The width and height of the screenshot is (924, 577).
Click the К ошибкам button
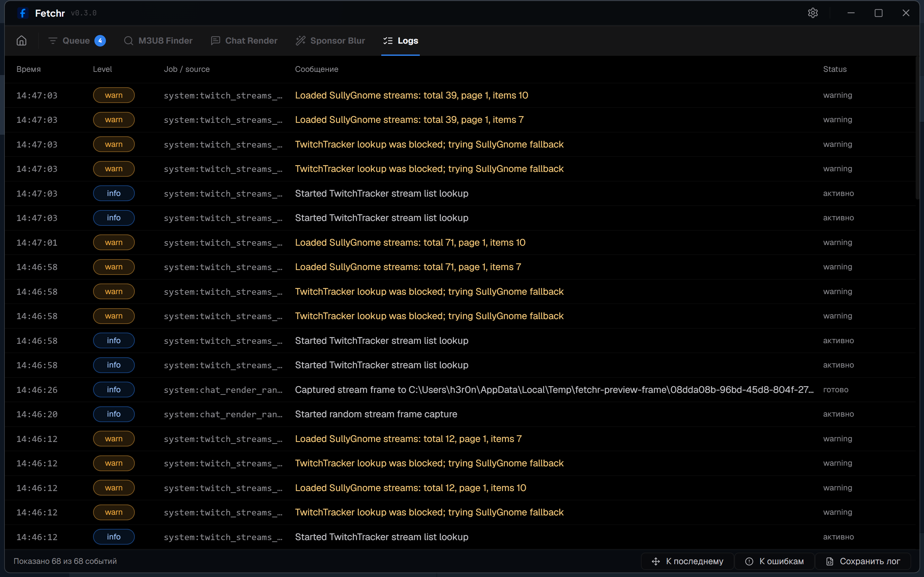tap(774, 561)
